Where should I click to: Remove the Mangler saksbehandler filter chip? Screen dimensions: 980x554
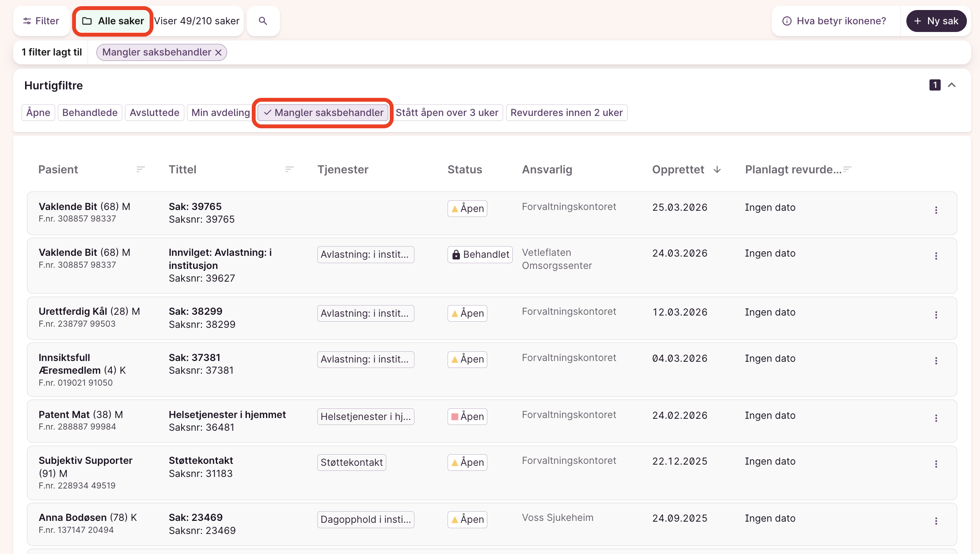point(219,52)
